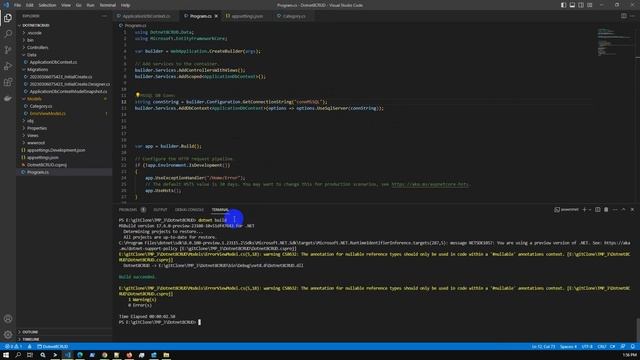Close the terminal panel

click(632, 209)
